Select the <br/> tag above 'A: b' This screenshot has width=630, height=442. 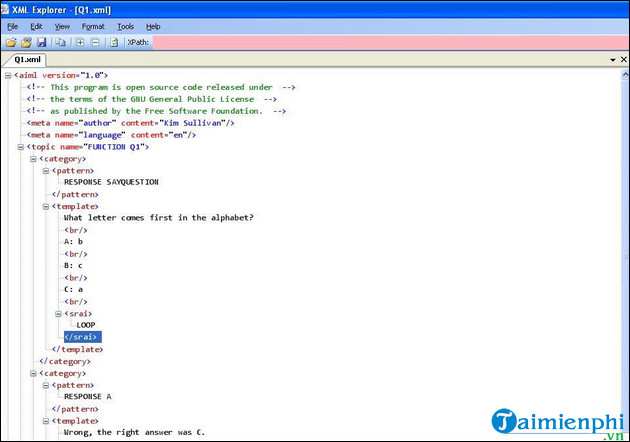pyautogui.click(x=76, y=230)
